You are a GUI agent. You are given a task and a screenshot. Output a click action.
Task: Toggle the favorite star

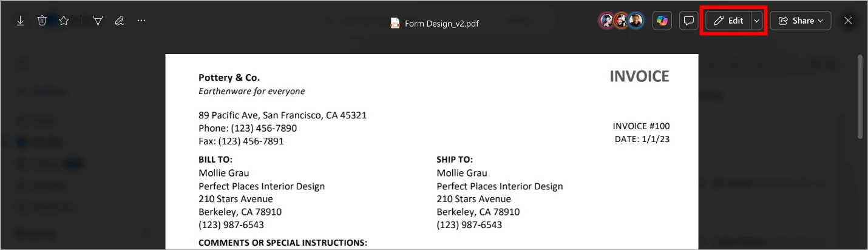pyautogui.click(x=64, y=21)
